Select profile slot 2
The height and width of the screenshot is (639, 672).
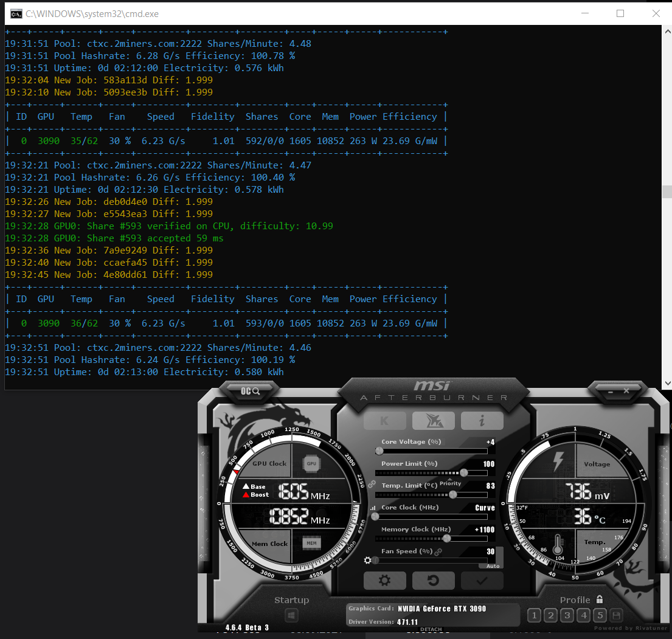(551, 616)
